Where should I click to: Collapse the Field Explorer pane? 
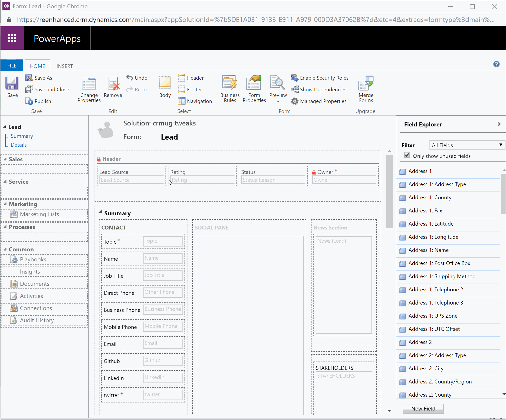coord(499,124)
